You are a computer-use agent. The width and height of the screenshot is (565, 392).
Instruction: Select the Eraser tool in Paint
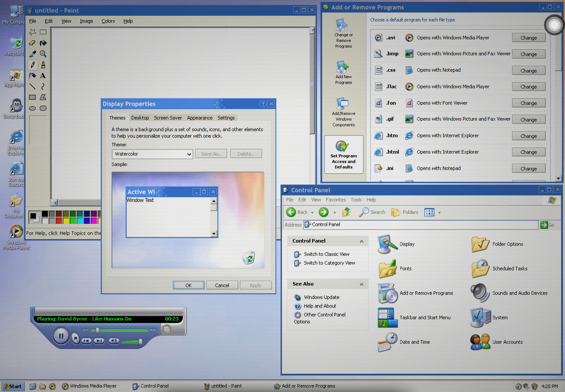click(x=32, y=43)
